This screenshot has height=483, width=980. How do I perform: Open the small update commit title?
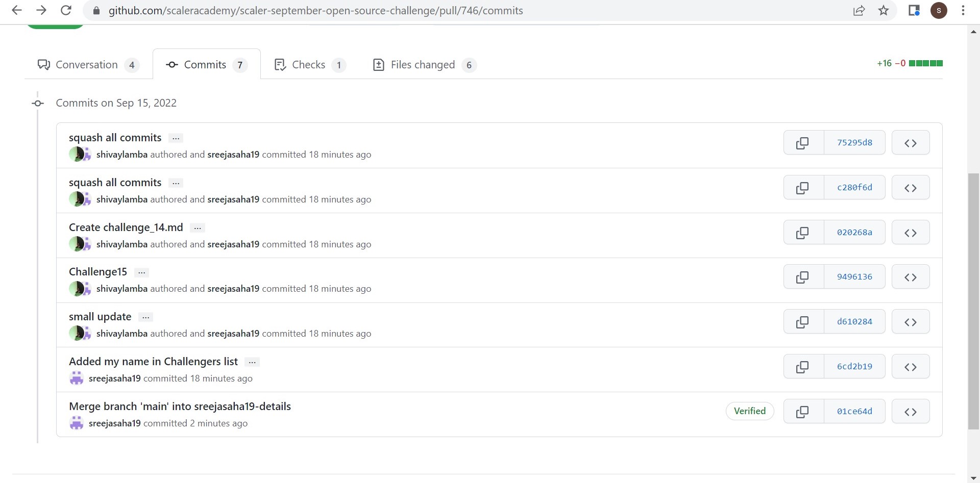[100, 317]
